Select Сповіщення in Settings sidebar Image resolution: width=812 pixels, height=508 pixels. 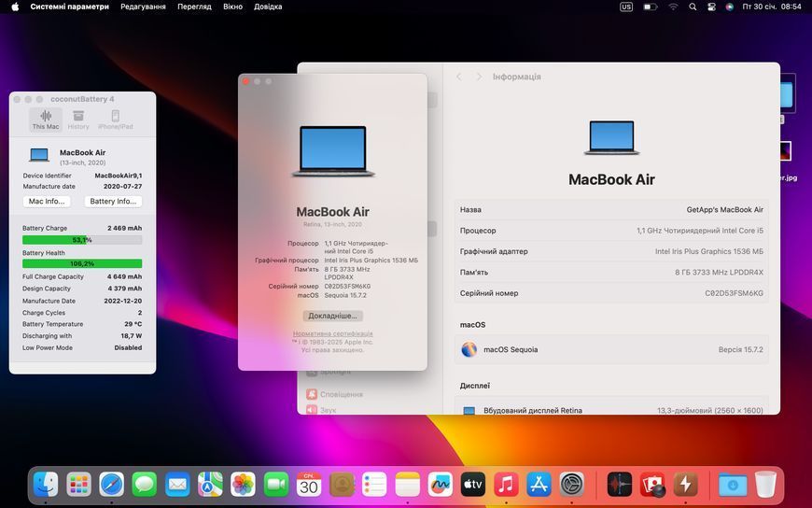(334, 394)
